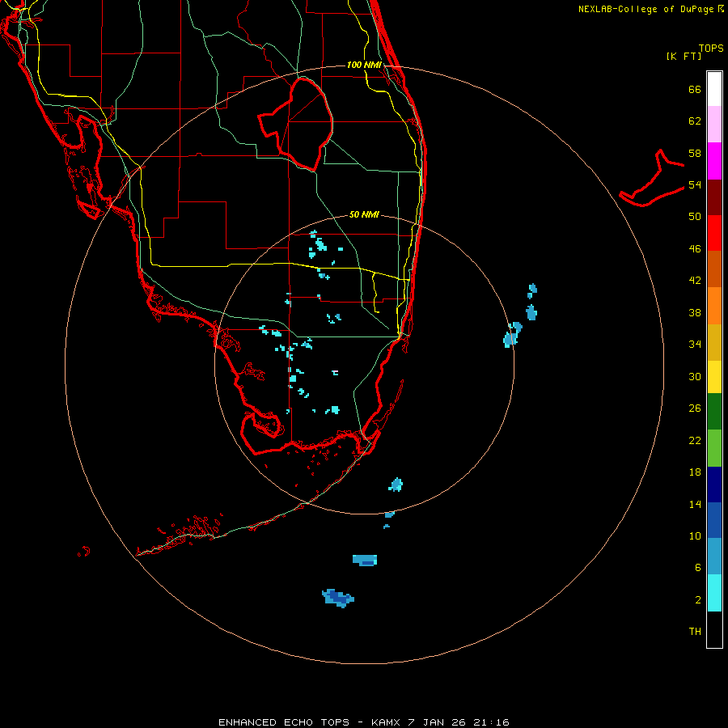Click the white swatch in the tops legend
The width and height of the screenshot is (728, 728).
714,89
